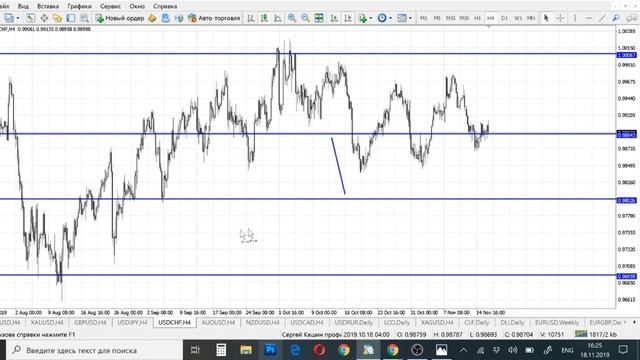This screenshot has height=360, width=640.
Task: Select the M5 timeframe
Action: (437, 18)
